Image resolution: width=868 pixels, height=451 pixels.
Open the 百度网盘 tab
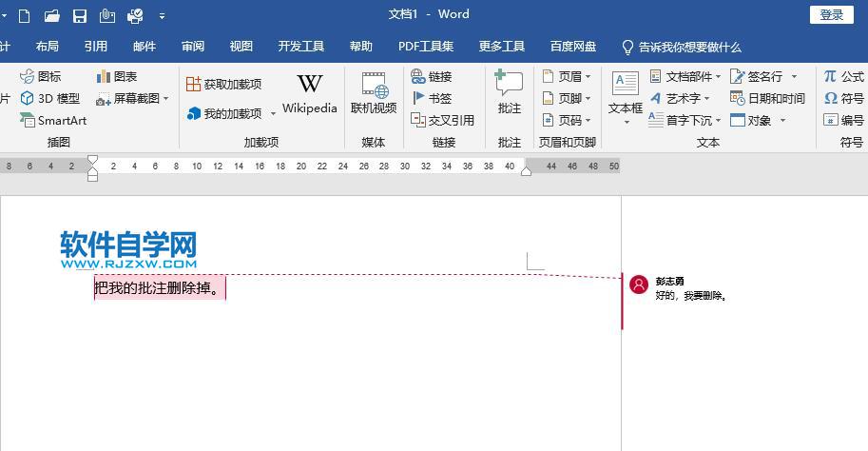point(573,47)
